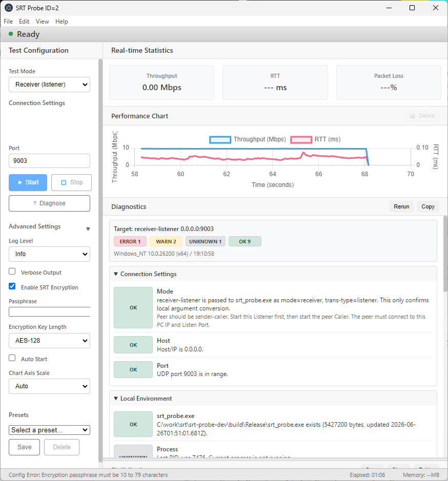
Task: Click the diagnostics panel scrollbar
Action: coord(445,254)
